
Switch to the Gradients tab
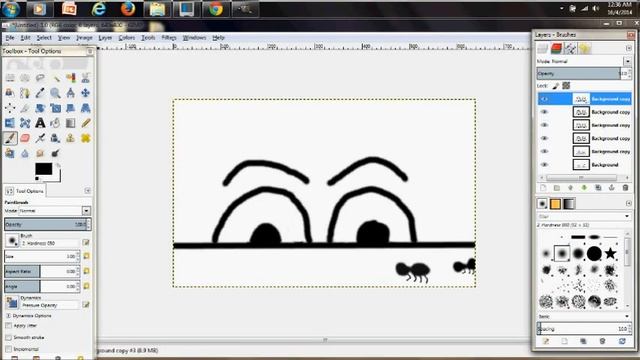(x=569, y=203)
